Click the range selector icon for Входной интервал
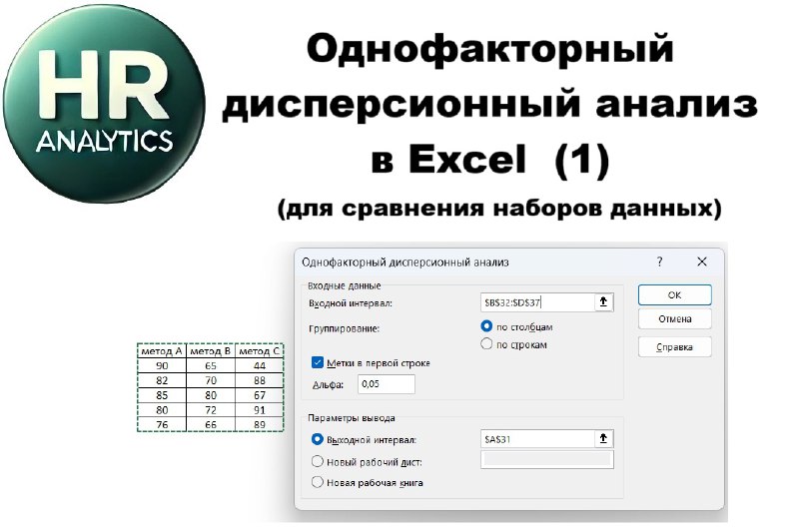This screenshot has height=532, width=799. pyautogui.click(x=603, y=301)
